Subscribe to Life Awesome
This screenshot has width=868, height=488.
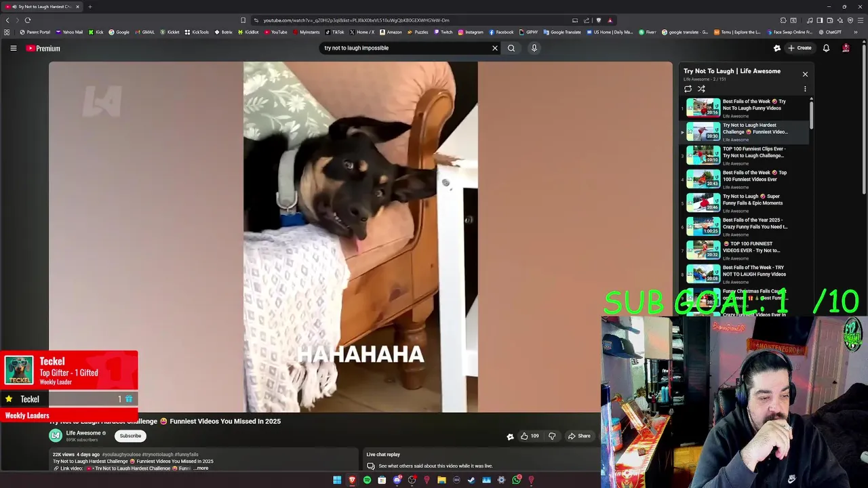130,436
